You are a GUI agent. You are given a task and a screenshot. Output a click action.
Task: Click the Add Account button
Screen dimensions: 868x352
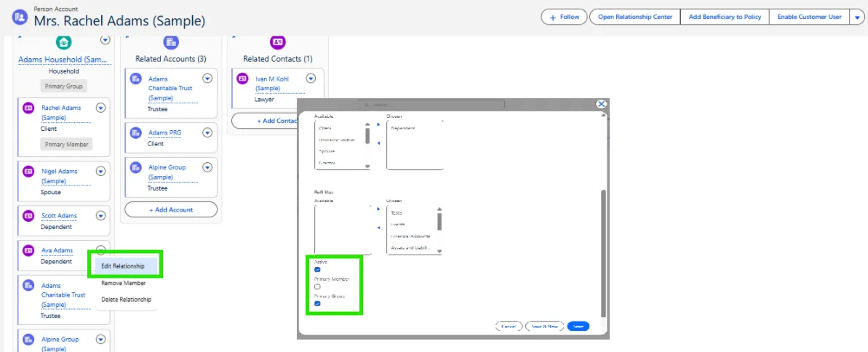coord(171,209)
